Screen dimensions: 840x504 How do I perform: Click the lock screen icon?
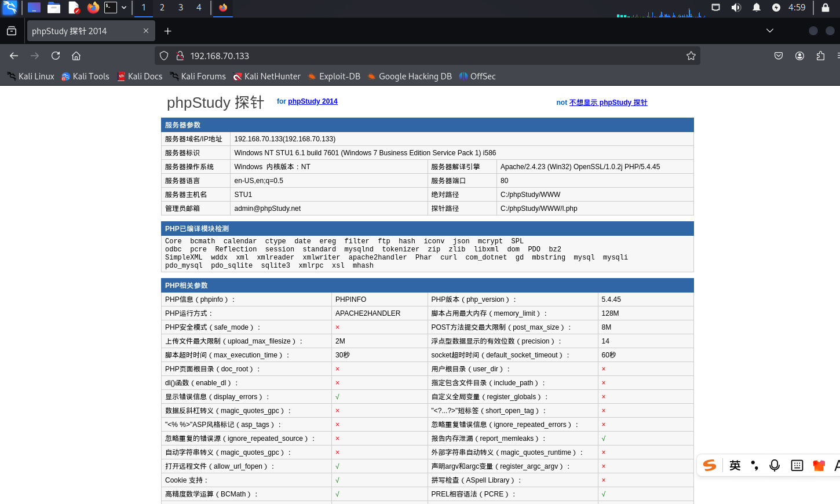click(826, 8)
